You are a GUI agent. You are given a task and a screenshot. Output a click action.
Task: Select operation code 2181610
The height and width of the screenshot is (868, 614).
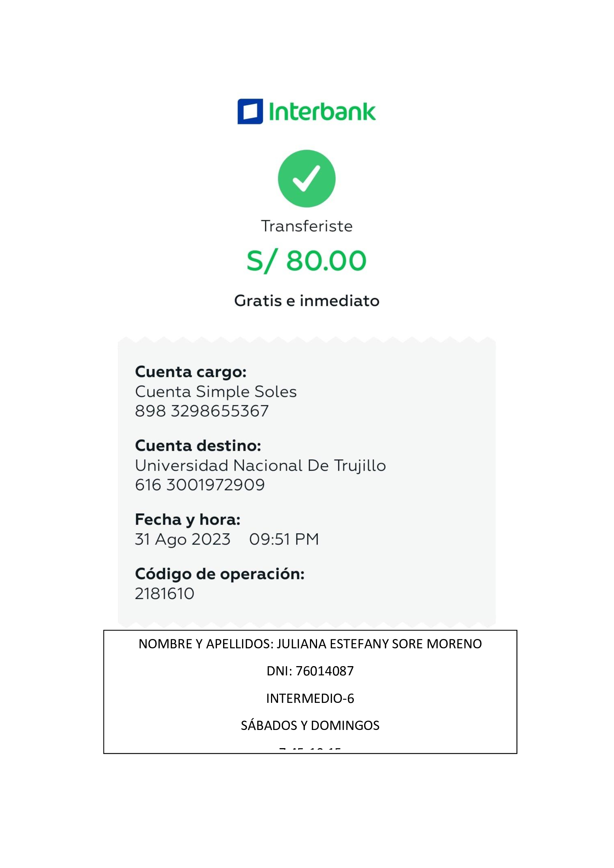[164, 594]
